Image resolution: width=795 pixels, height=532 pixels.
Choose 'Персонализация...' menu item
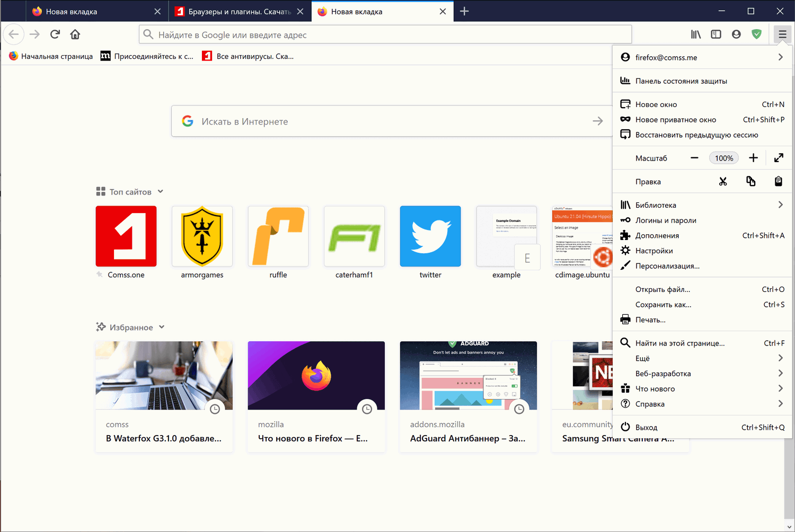(x=702, y=266)
